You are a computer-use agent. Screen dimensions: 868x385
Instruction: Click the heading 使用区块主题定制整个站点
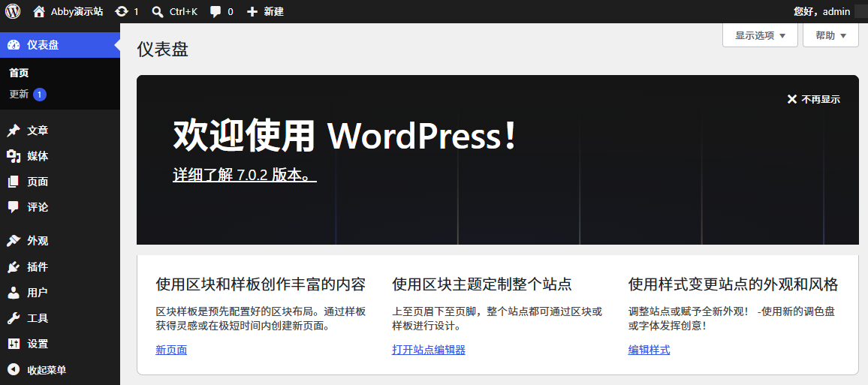[x=481, y=285]
